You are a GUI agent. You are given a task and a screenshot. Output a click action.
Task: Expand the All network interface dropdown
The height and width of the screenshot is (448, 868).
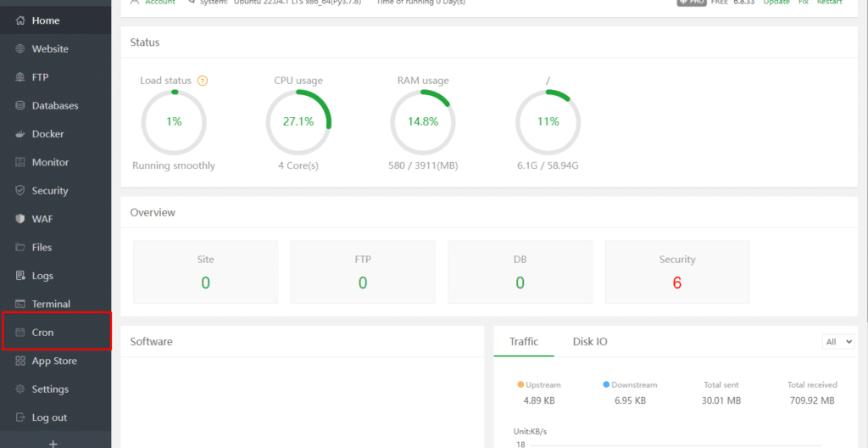pos(838,341)
